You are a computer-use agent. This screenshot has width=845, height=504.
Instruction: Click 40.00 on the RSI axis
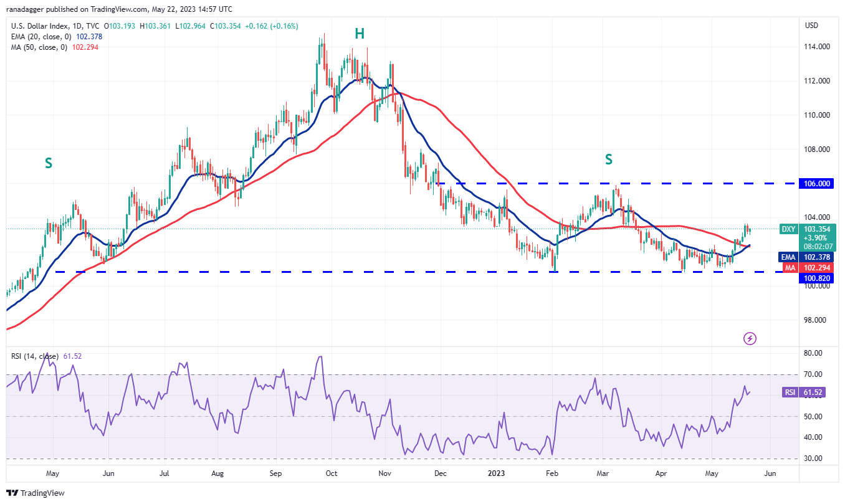[814, 437]
